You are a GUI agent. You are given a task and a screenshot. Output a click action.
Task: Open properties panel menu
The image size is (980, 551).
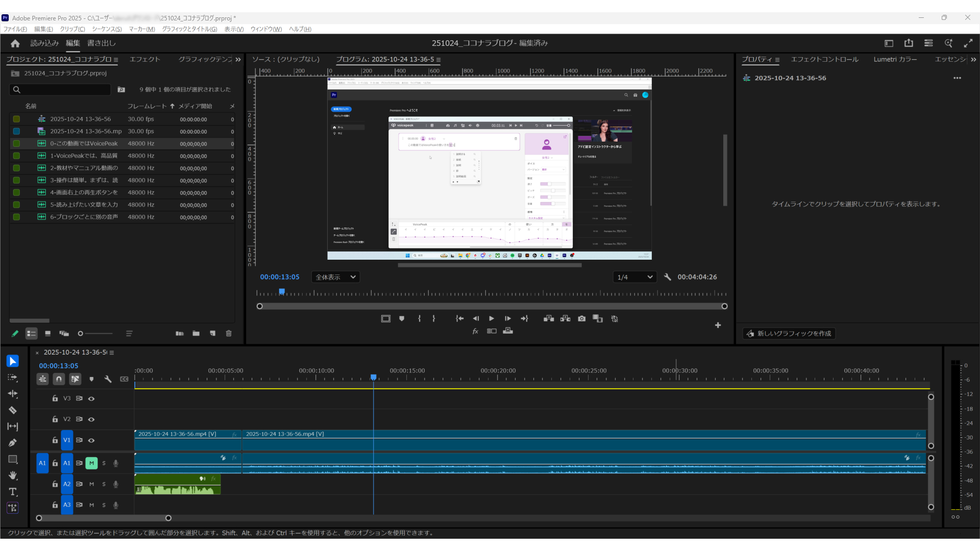[x=777, y=60]
